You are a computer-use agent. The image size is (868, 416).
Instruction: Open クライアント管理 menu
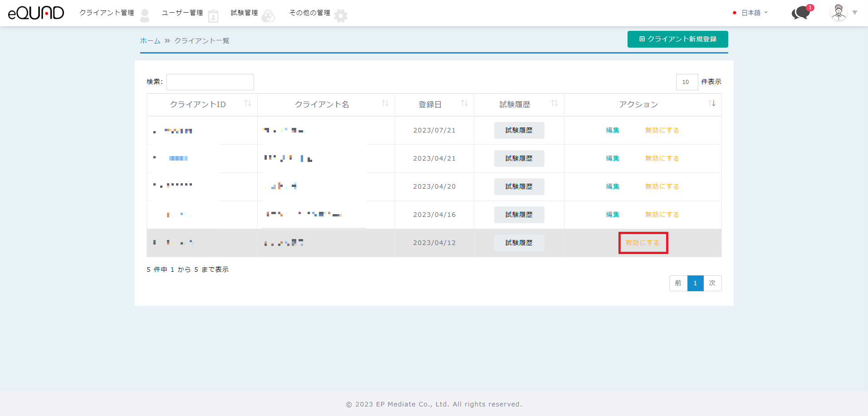107,13
